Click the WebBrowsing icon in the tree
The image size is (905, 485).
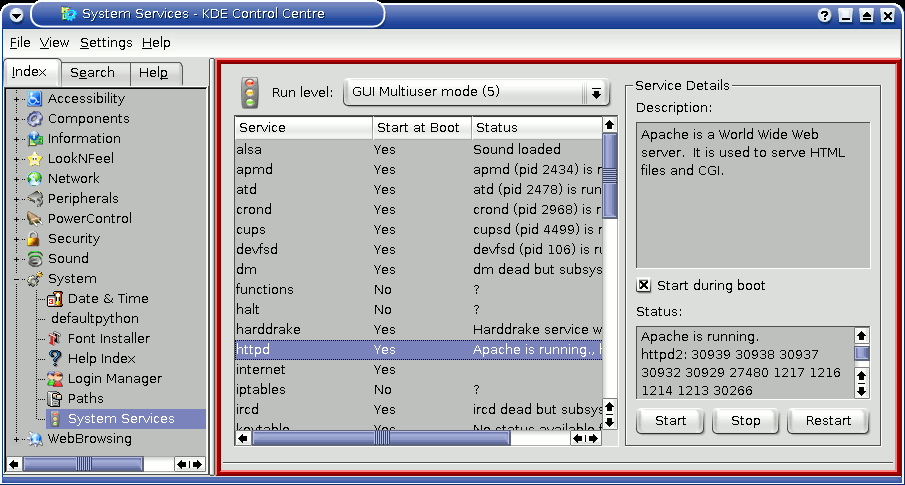click(35, 439)
